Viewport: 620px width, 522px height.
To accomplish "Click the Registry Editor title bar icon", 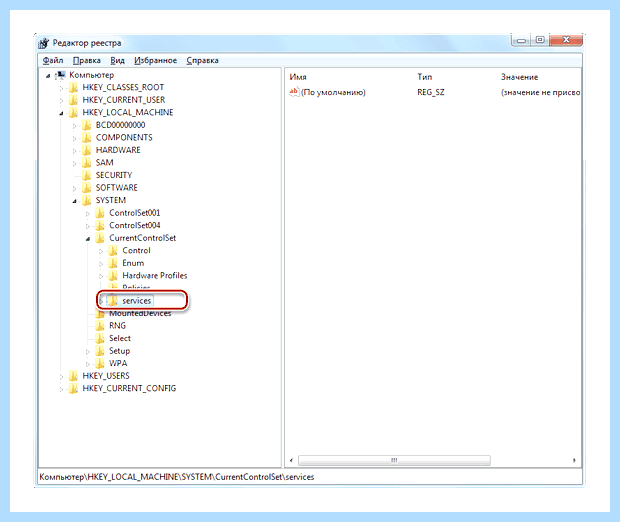I will [x=43, y=43].
